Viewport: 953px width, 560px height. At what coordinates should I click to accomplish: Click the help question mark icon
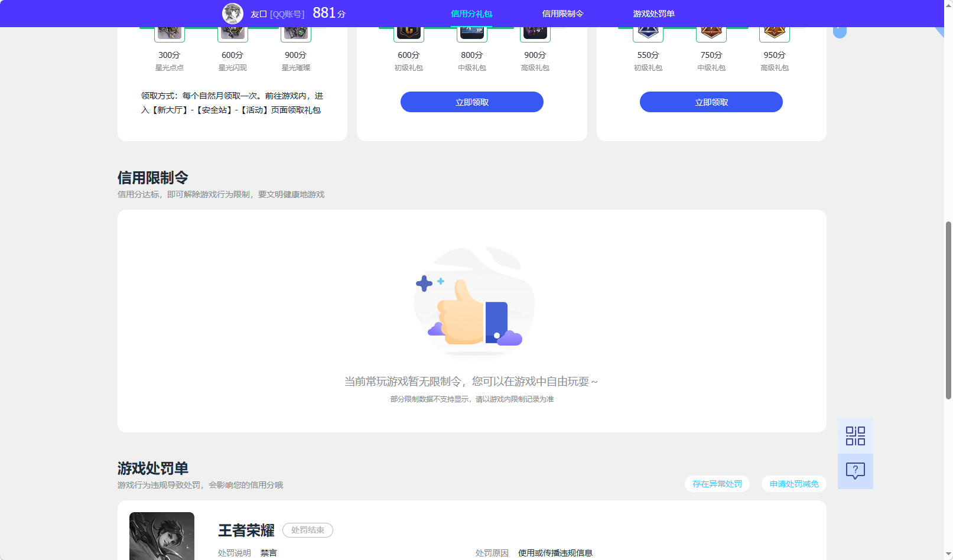click(x=855, y=471)
